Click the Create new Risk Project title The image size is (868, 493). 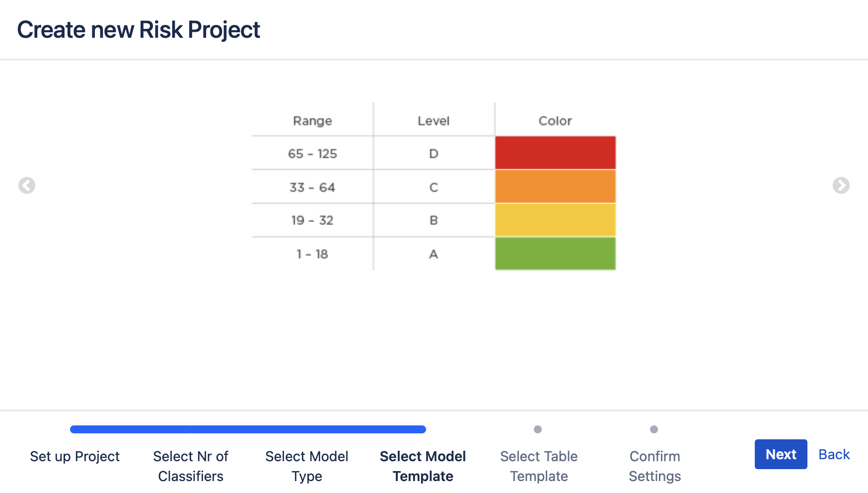139,30
